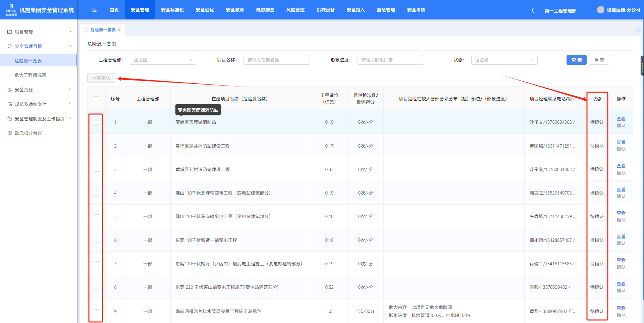The height and width of the screenshot is (323, 644).
Task: Switch to the 安全教育 top menu
Action: pyautogui.click(x=235, y=10)
